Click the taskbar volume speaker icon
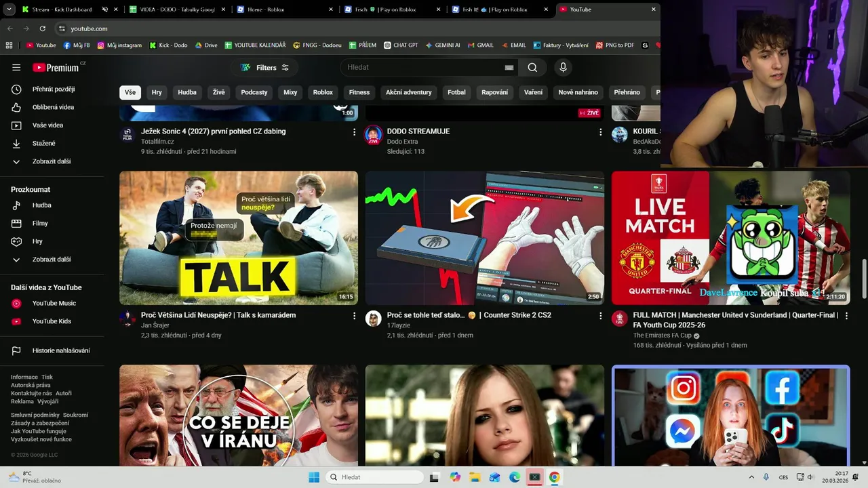 pyautogui.click(x=810, y=477)
